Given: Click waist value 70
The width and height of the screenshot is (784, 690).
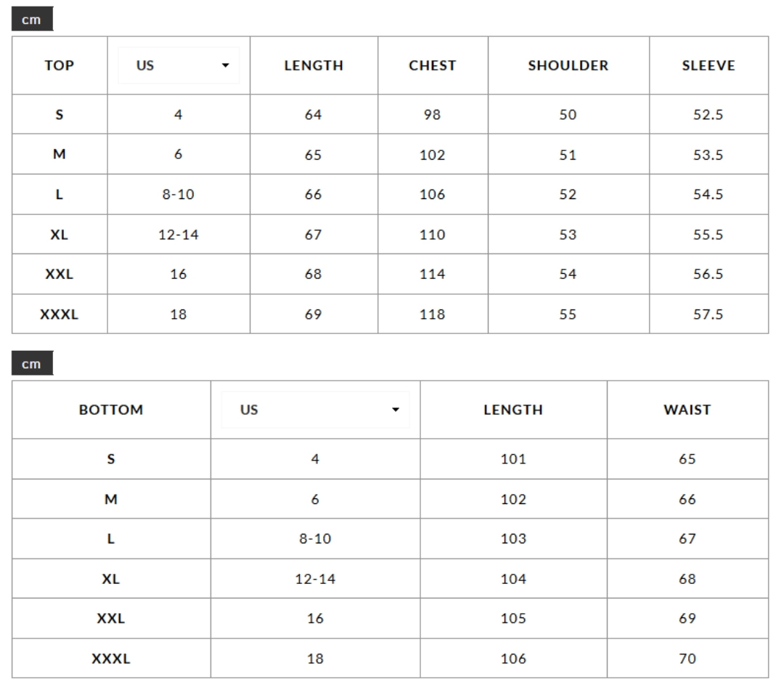Looking at the screenshot, I should coord(687,659).
